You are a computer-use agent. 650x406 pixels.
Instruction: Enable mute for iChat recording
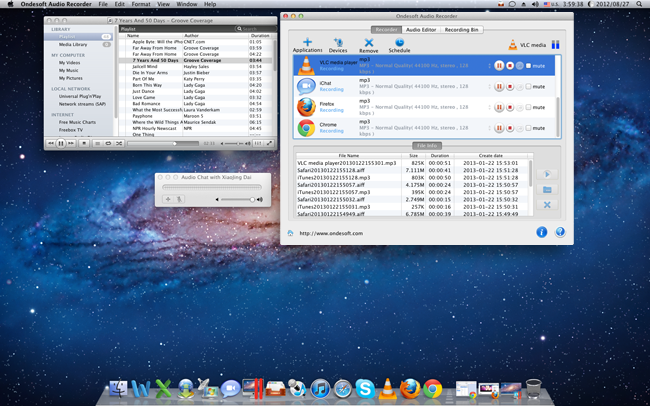click(528, 87)
